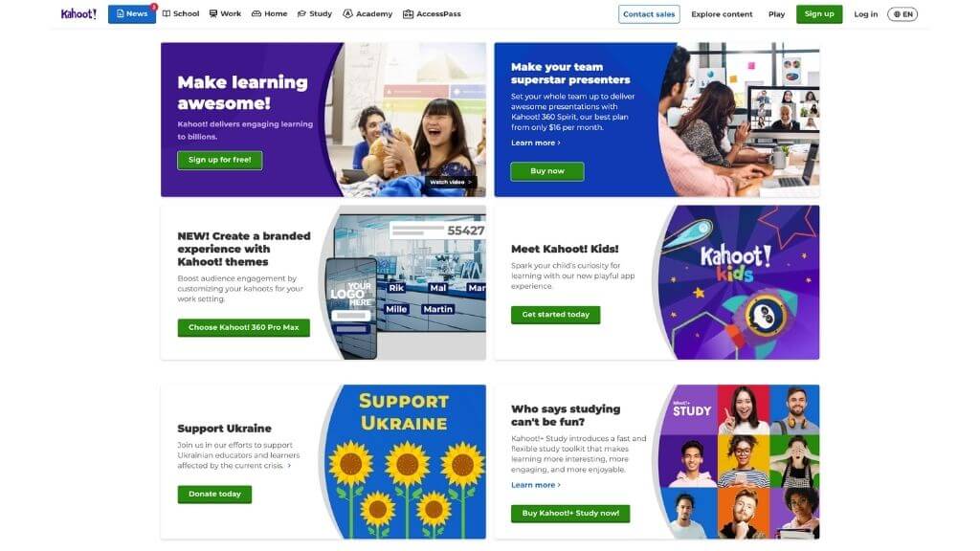Click the Buy now button

547,171
